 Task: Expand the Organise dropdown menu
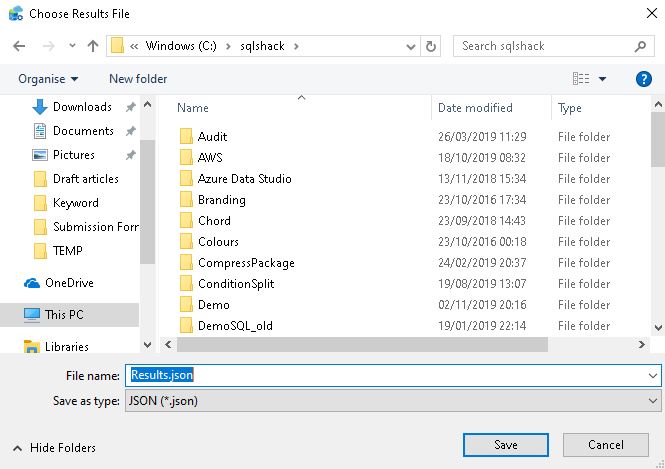tap(48, 79)
